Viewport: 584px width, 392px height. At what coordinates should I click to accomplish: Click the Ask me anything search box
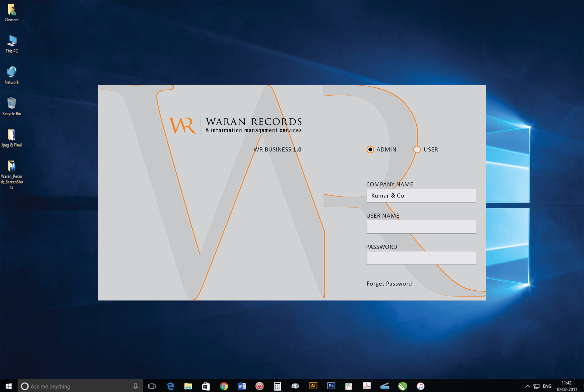(x=80, y=386)
